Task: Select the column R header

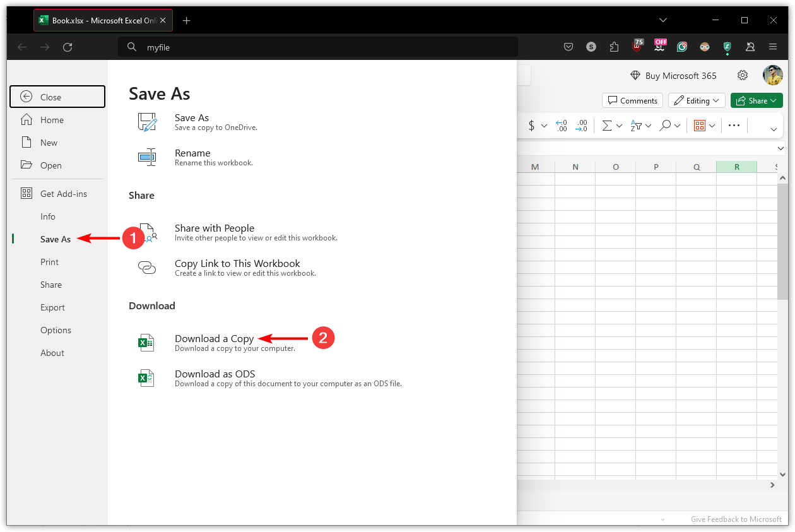Action: [x=736, y=166]
